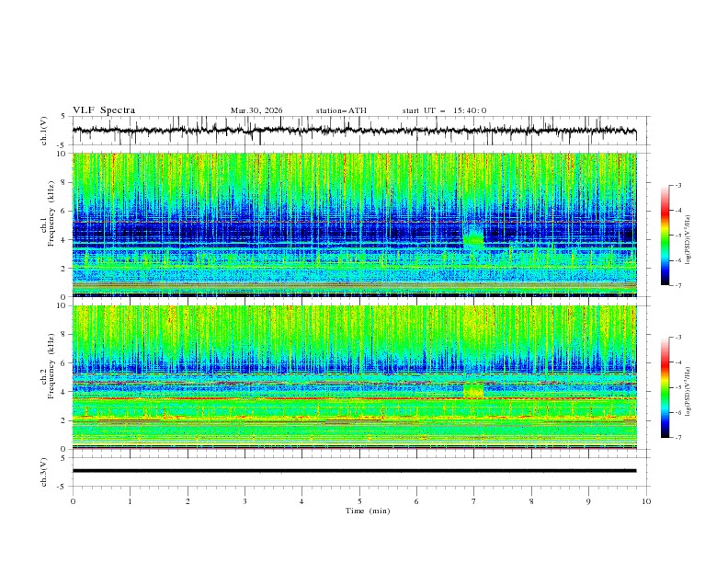The image size is (728, 563).
Task: Click the 0 minute tick on time axis
Action: coord(73,501)
